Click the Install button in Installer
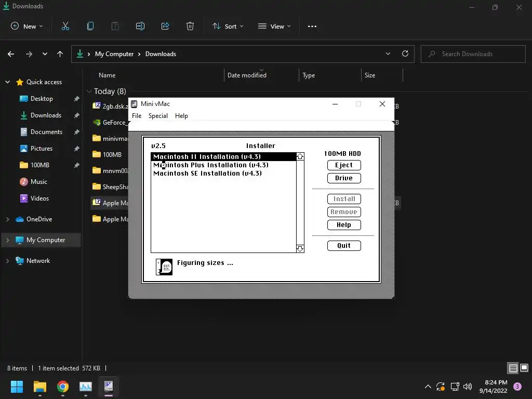 344,199
